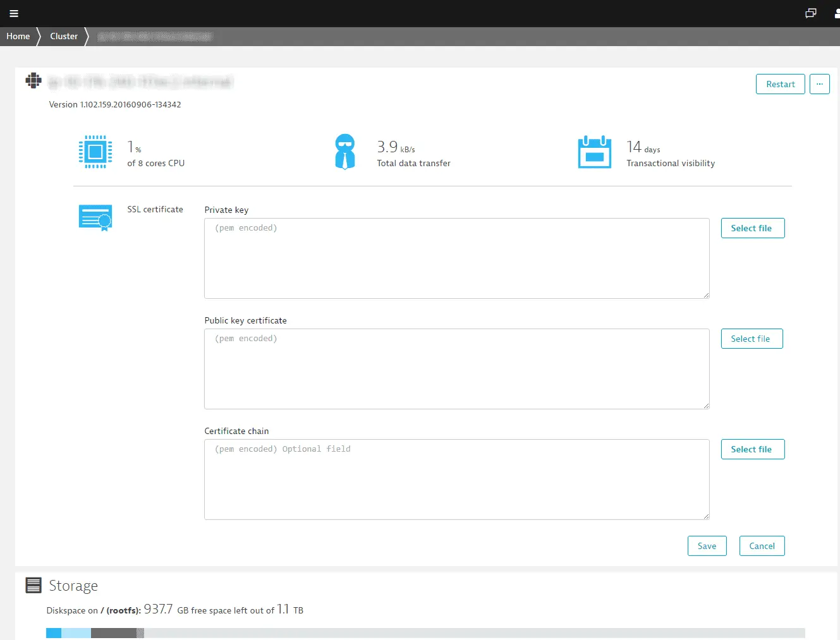Click the cluster node icon beside the title

[x=33, y=81]
